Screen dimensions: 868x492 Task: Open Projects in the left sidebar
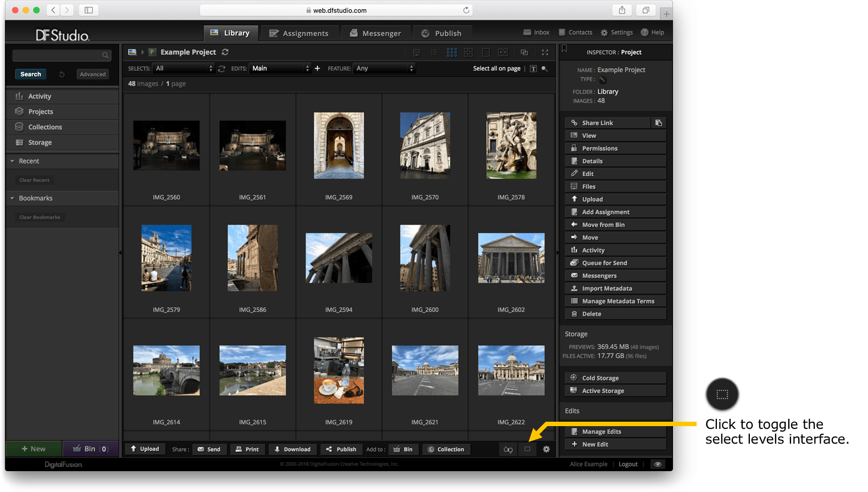tap(62, 111)
